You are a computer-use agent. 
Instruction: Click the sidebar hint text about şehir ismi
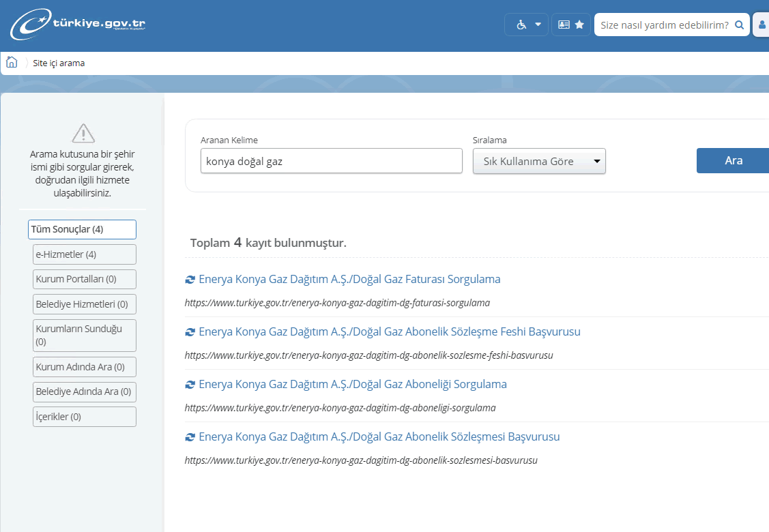tap(83, 173)
